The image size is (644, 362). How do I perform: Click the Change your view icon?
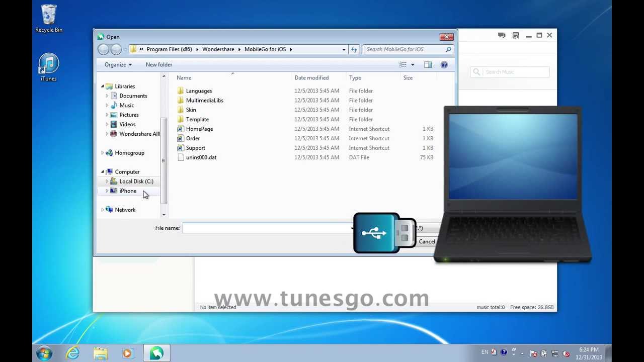click(x=403, y=64)
